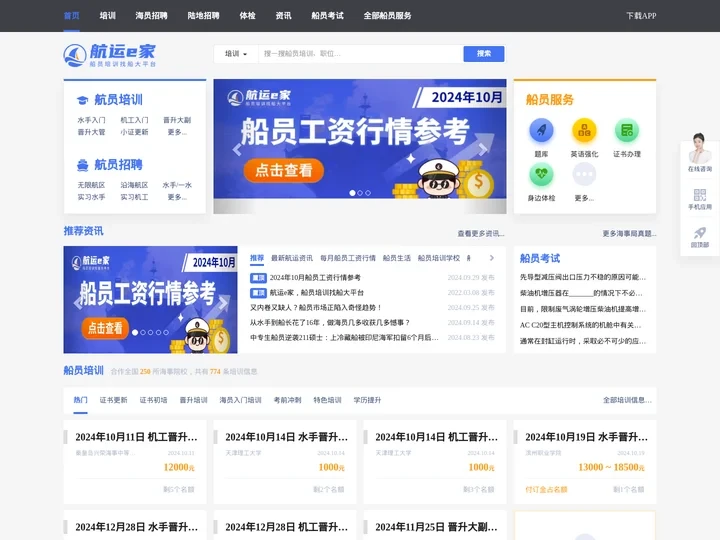Open 全部船员服务 in top navigation
This screenshot has height=540, width=720.
click(x=388, y=16)
